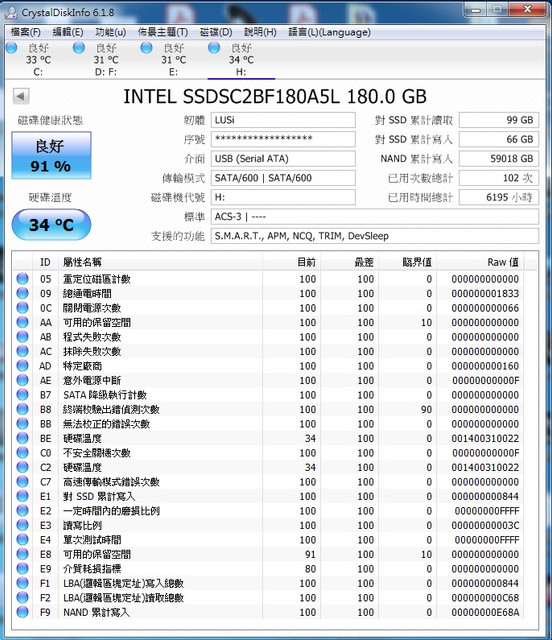The height and width of the screenshot is (640, 552).
Task: Click the LBA(邏輯區塊定址)寫入總數 attribute name
Action: (x=123, y=583)
